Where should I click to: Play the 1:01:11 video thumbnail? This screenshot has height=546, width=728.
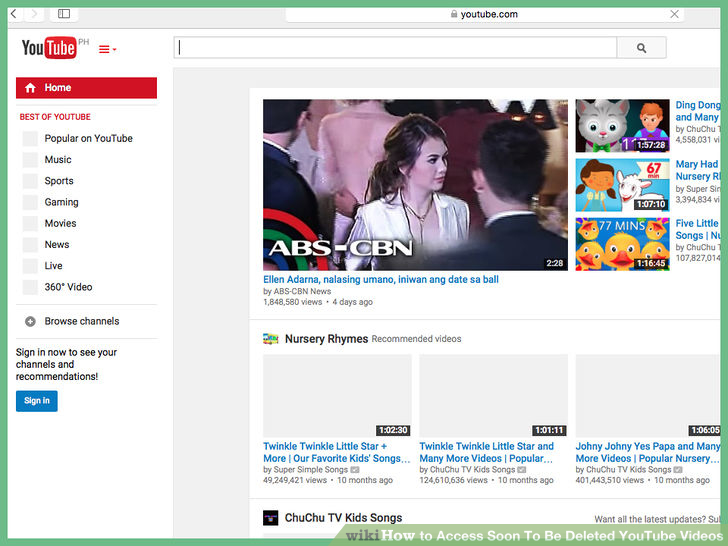494,396
